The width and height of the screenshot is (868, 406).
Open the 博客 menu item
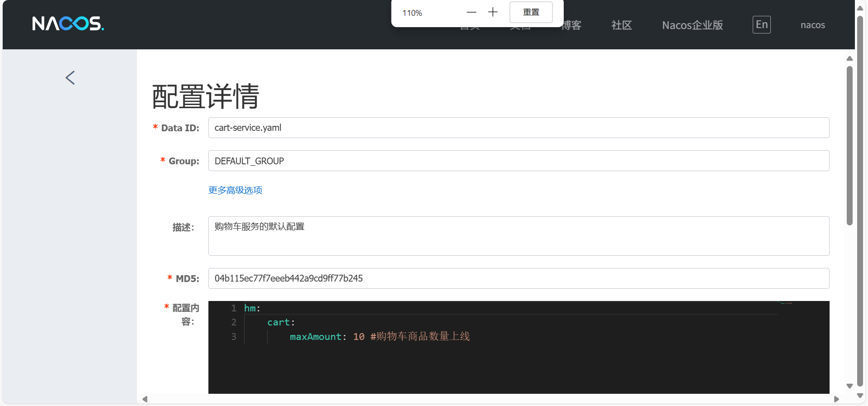click(571, 25)
